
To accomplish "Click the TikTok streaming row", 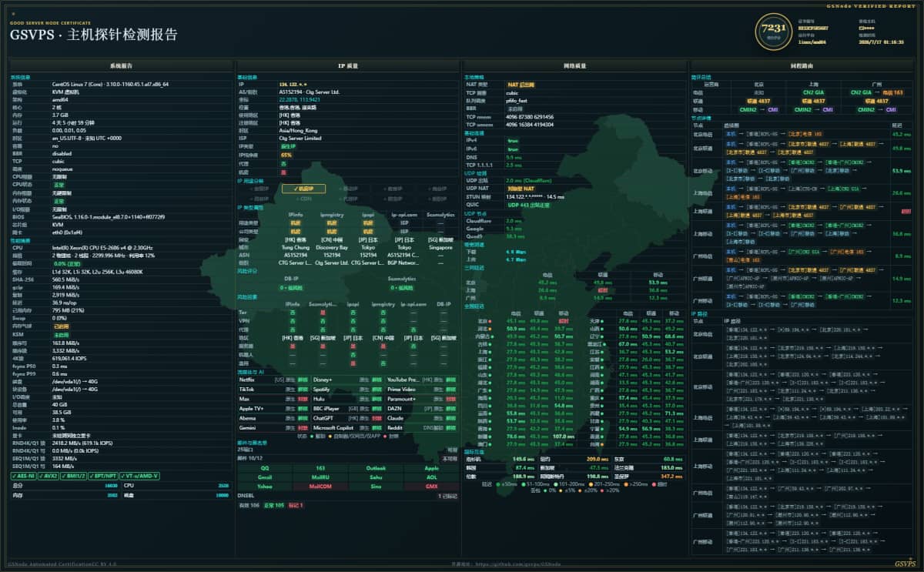I will (273, 390).
